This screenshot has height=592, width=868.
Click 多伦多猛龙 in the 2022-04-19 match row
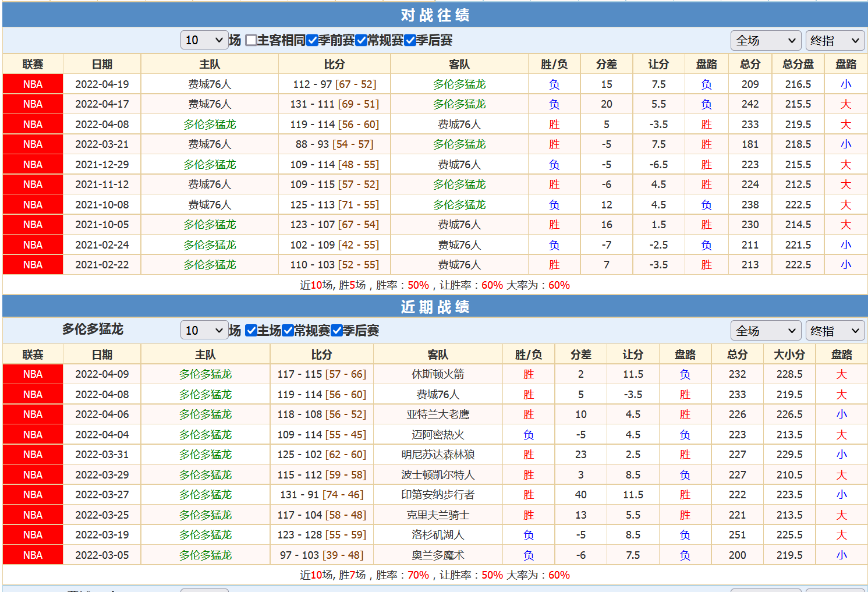coord(459,84)
